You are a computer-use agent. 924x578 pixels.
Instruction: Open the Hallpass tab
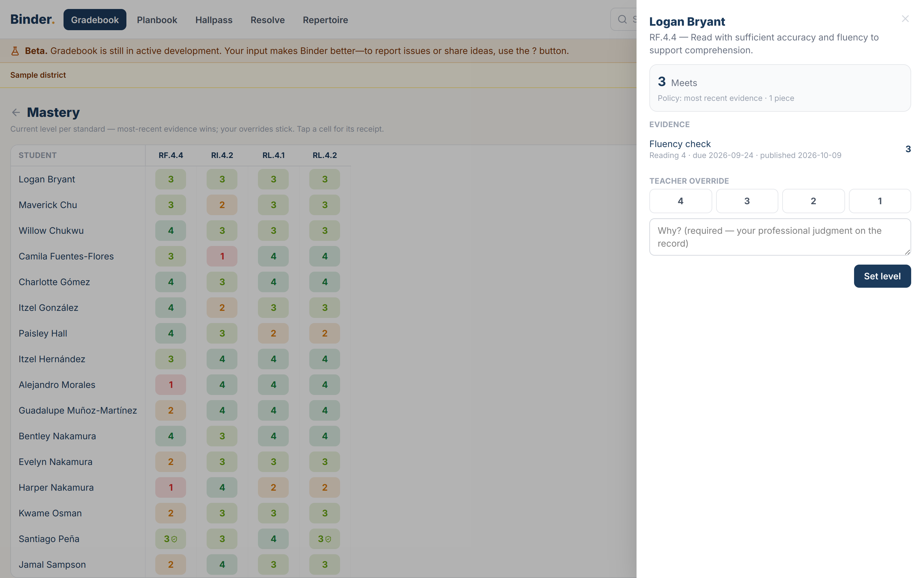(214, 20)
